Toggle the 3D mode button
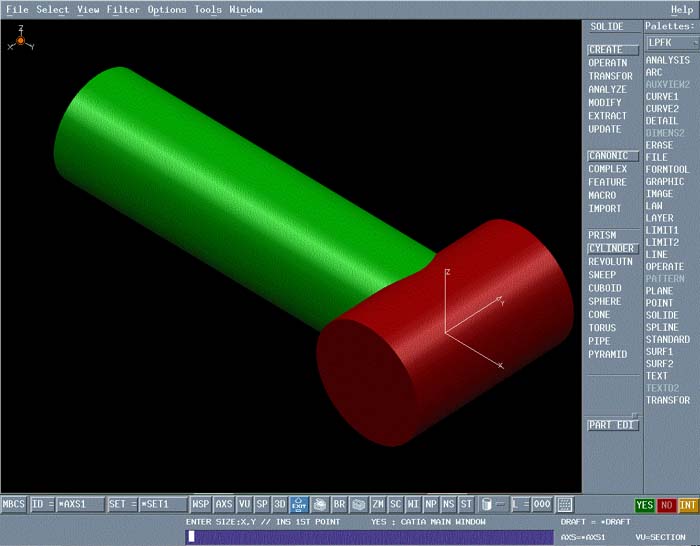Screen dimensions: 700x546 (x=280, y=505)
